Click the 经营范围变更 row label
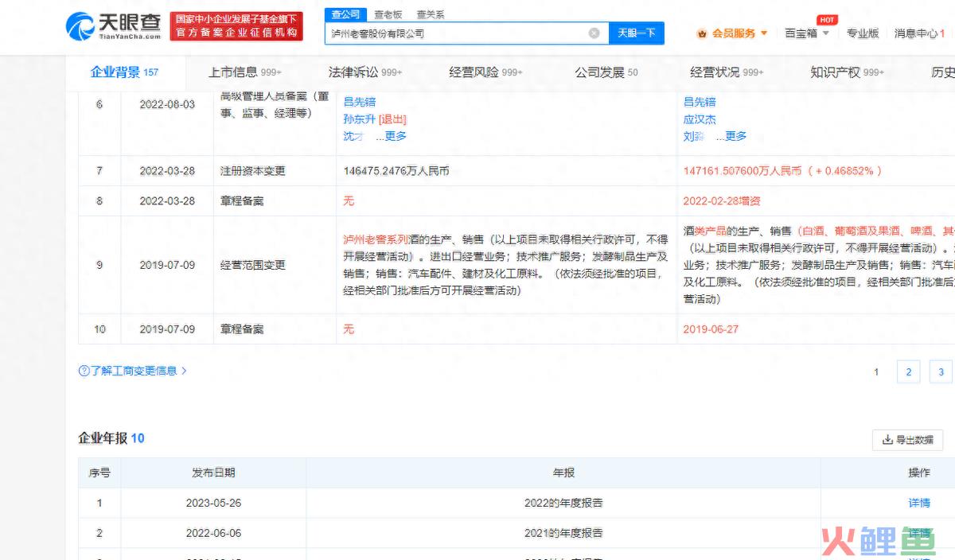This screenshot has width=955, height=560. point(252,265)
